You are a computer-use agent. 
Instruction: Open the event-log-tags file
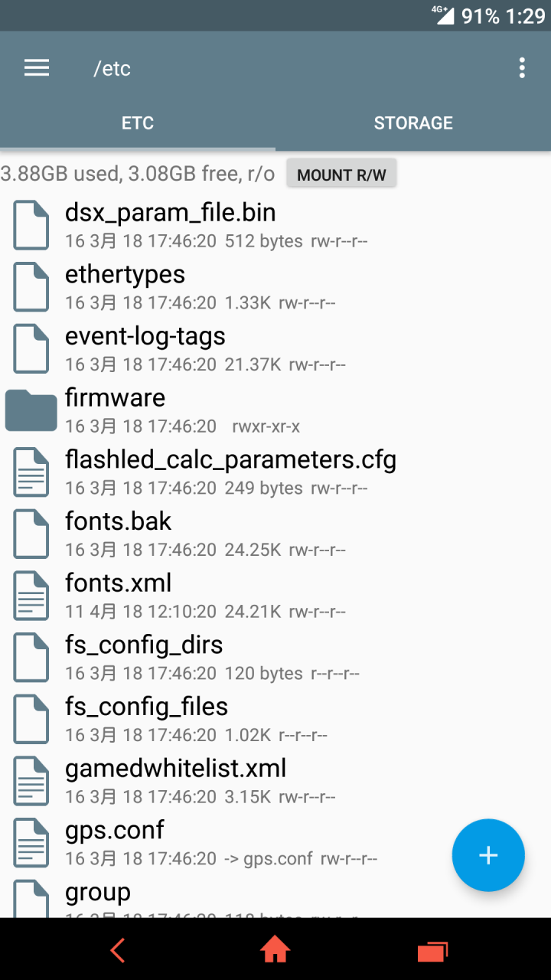click(275, 349)
